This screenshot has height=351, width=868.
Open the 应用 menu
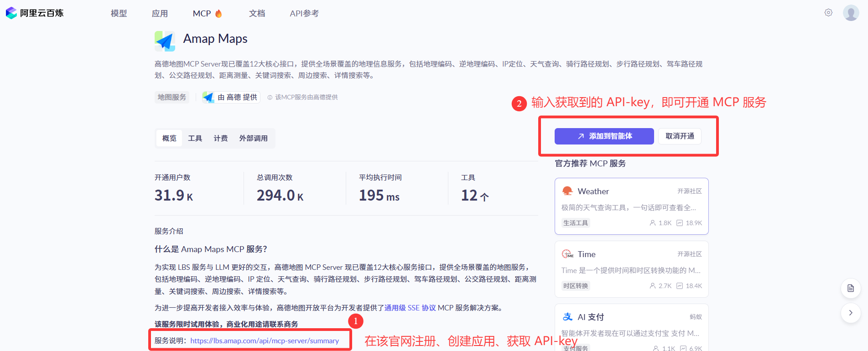(x=160, y=13)
